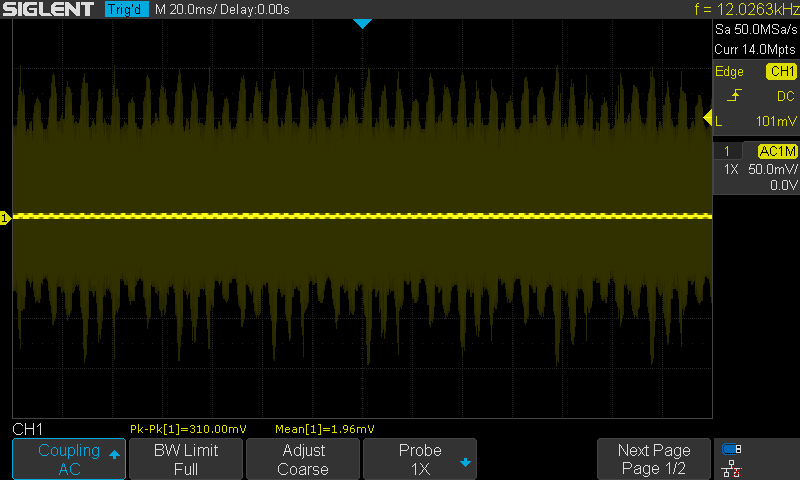Click the yellow trigger level arrow

tap(708, 120)
